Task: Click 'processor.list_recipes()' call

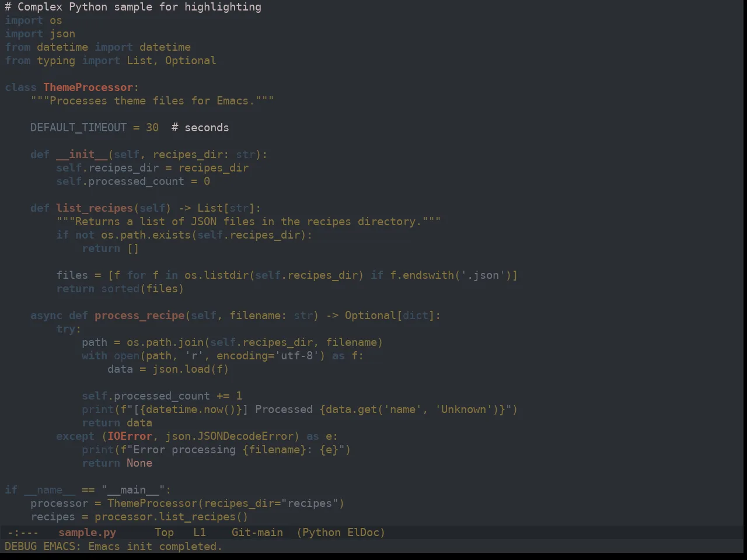Action: coord(172,517)
